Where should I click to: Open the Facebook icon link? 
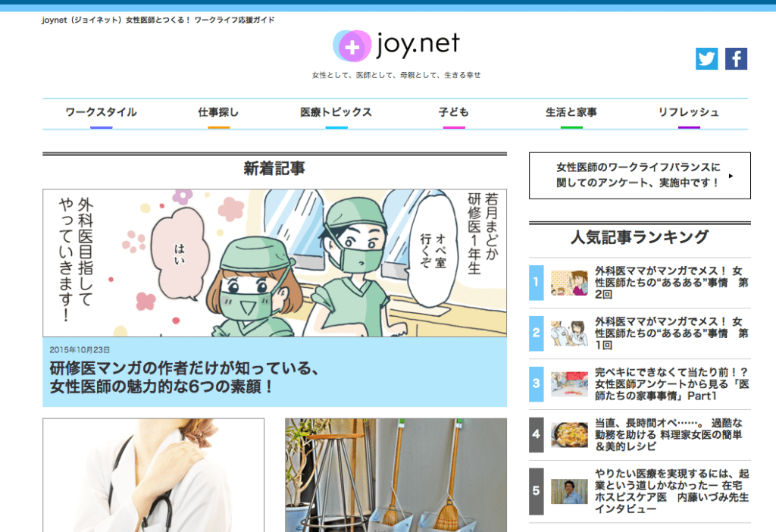[x=736, y=59]
